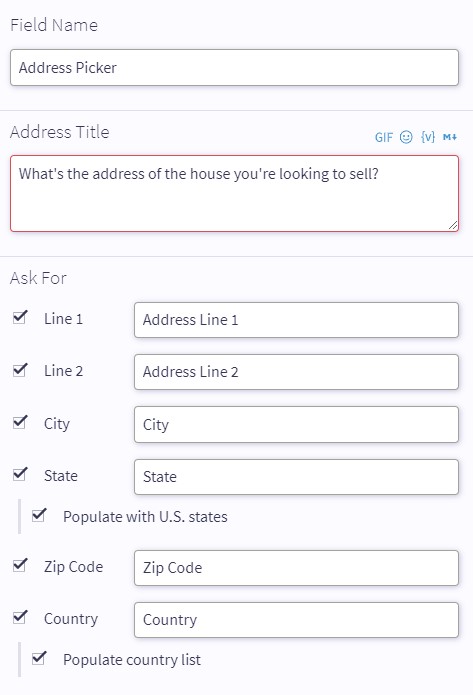Insert an emoji via smiley icon
Viewport: 473px width, 695px height.
(406, 137)
